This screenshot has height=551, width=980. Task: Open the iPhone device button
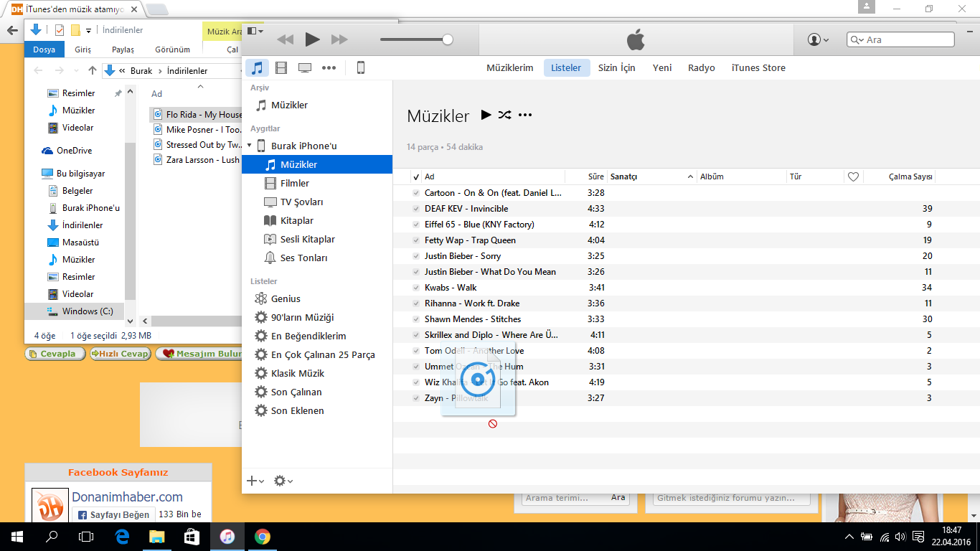(x=361, y=68)
